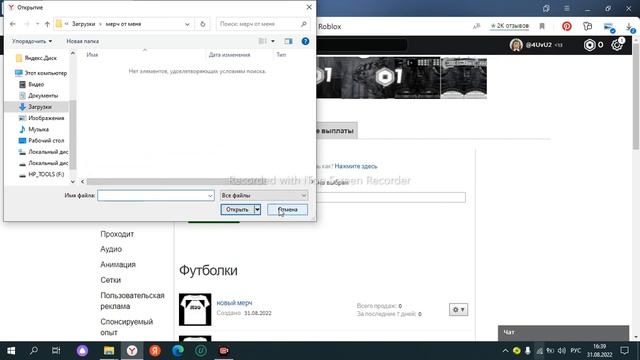640x360 pixels.
Task: Open browser hamburger menu
Action: pos(567,8)
